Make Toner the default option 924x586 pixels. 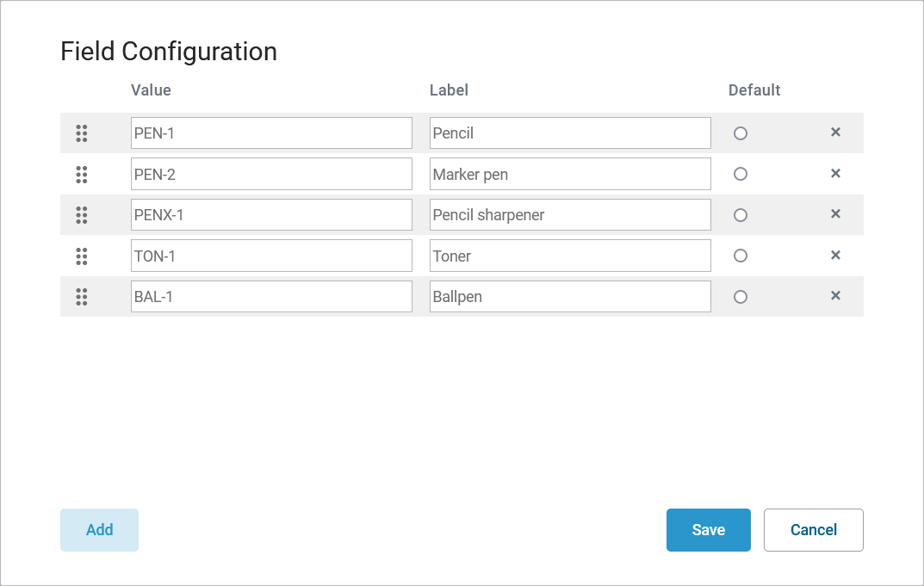point(741,256)
